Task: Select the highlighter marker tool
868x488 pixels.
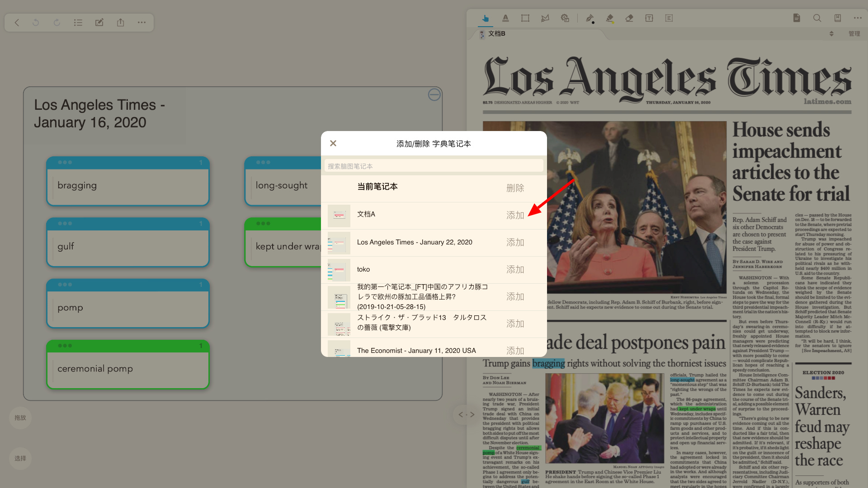Action: tap(610, 19)
